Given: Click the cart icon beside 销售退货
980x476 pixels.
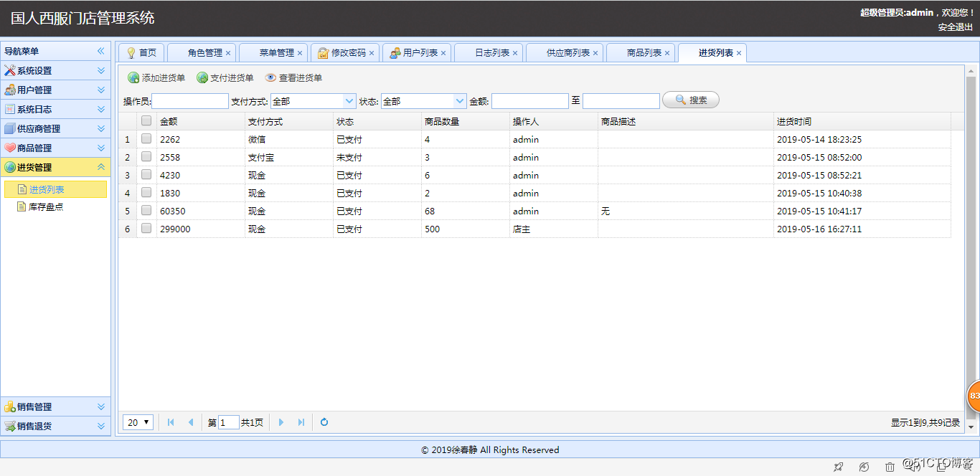Looking at the screenshot, I should coord(10,427).
